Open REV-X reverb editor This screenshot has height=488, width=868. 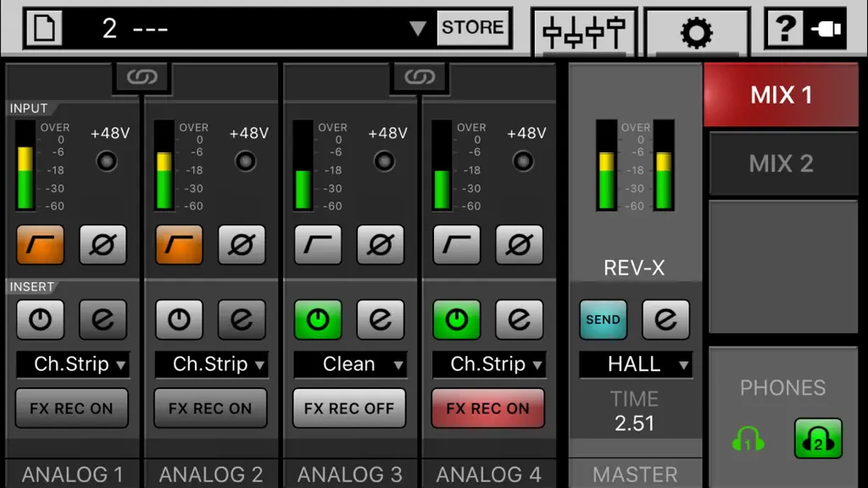[x=665, y=319]
